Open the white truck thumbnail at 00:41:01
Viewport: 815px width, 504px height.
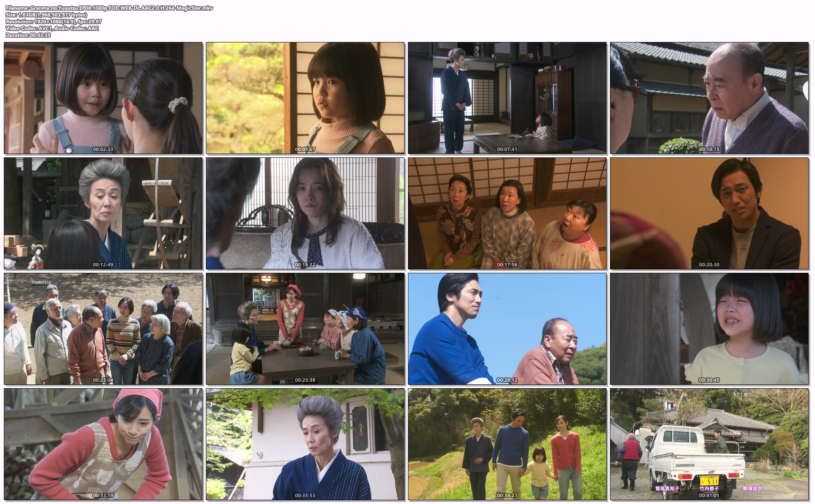click(x=709, y=444)
